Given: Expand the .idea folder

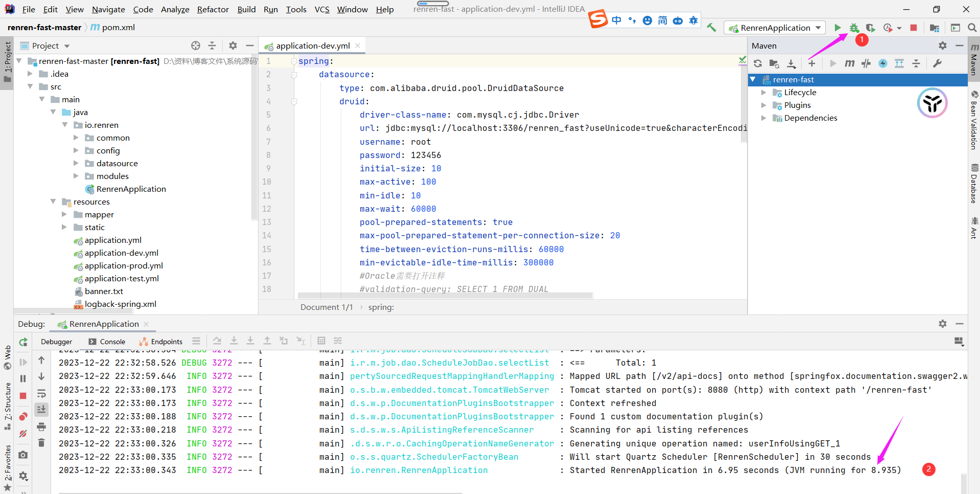Looking at the screenshot, I should pos(30,74).
